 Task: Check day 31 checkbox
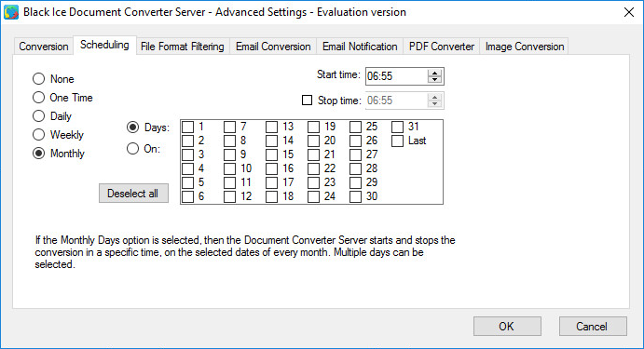pyautogui.click(x=397, y=127)
